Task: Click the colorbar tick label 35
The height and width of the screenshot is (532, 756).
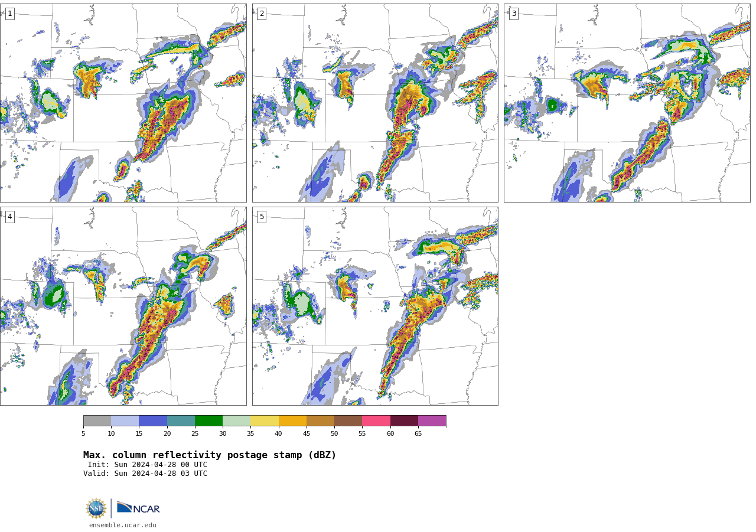Action: pyautogui.click(x=250, y=434)
